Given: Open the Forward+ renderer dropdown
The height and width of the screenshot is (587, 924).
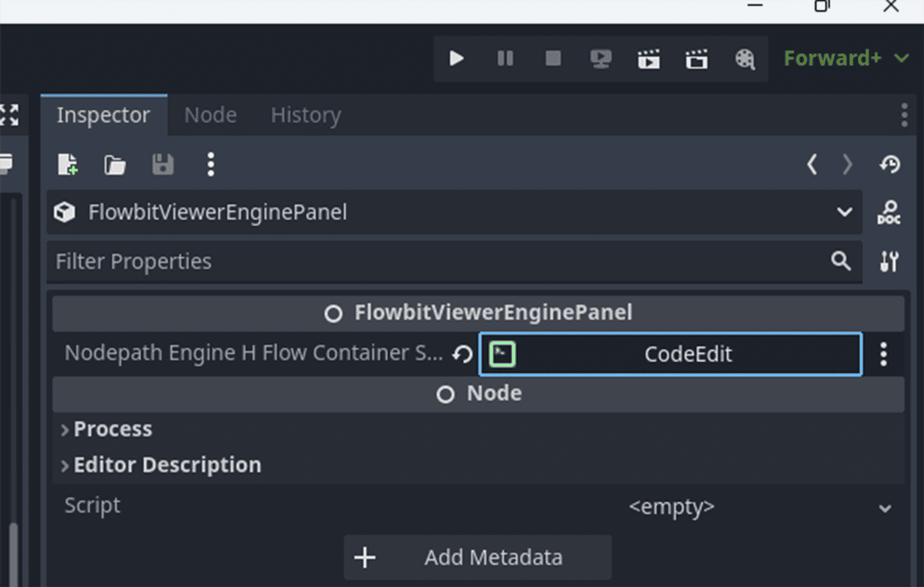Looking at the screenshot, I should (845, 58).
